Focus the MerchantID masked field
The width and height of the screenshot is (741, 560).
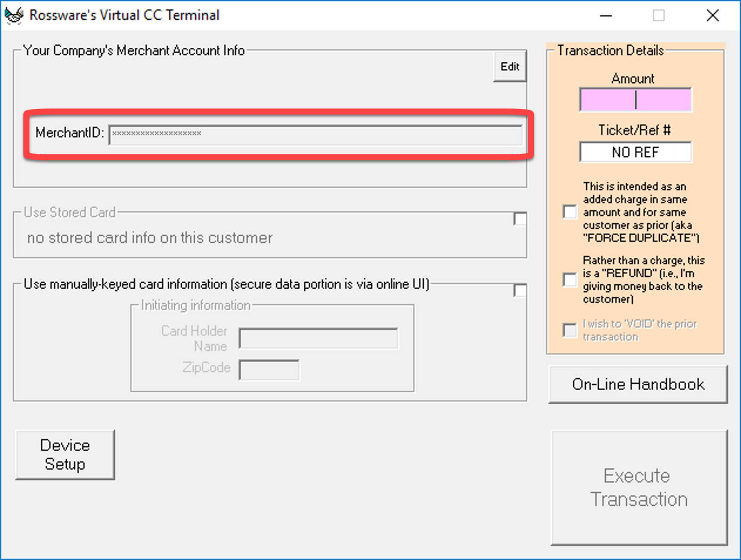(316, 134)
